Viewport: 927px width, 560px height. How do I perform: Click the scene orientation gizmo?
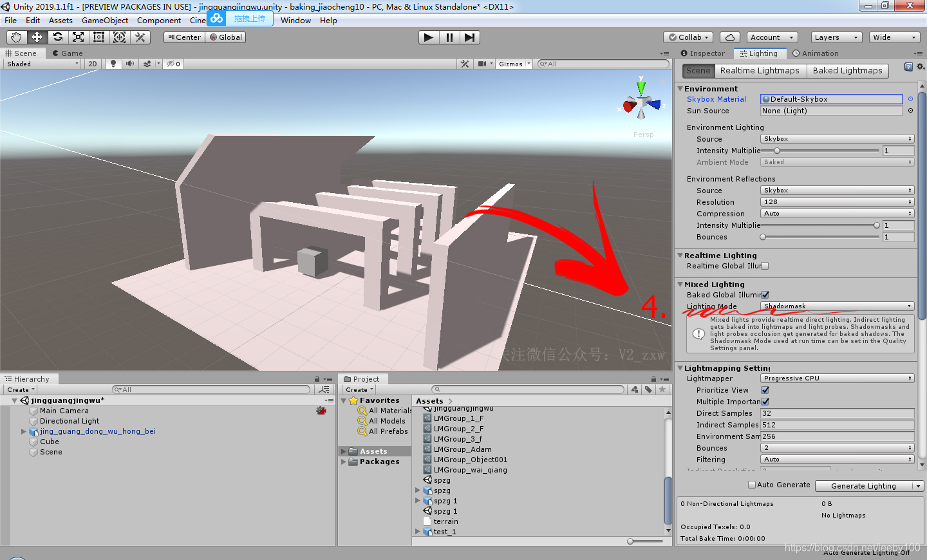click(641, 100)
